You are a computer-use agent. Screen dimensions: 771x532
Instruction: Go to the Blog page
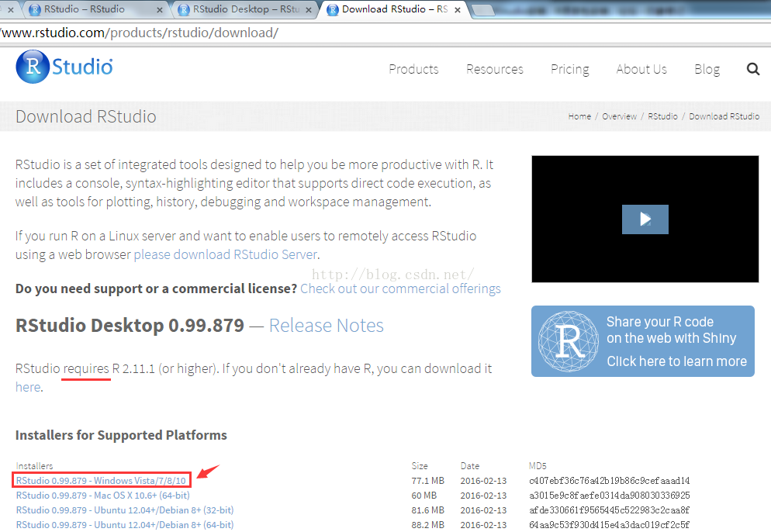click(x=707, y=69)
